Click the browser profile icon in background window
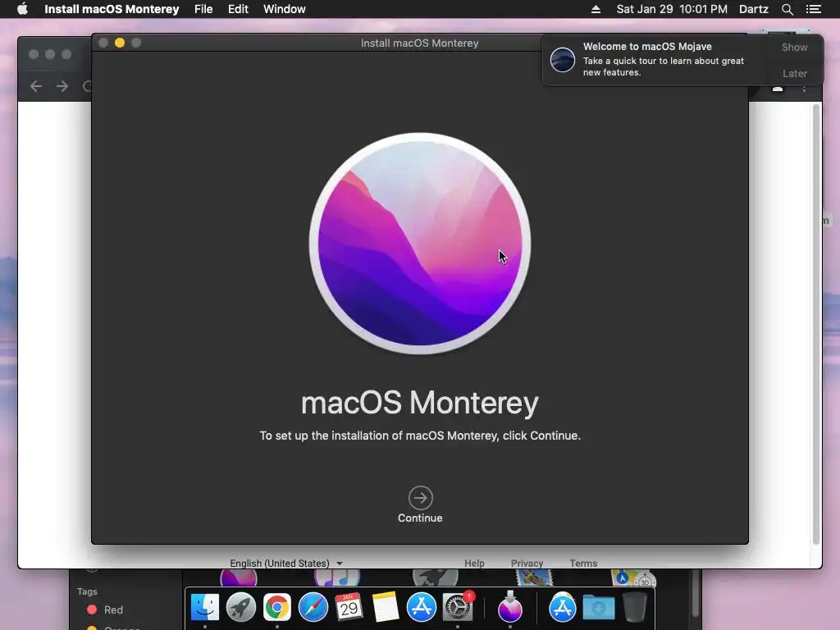Screen dimensions: 840x630 tap(778, 89)
